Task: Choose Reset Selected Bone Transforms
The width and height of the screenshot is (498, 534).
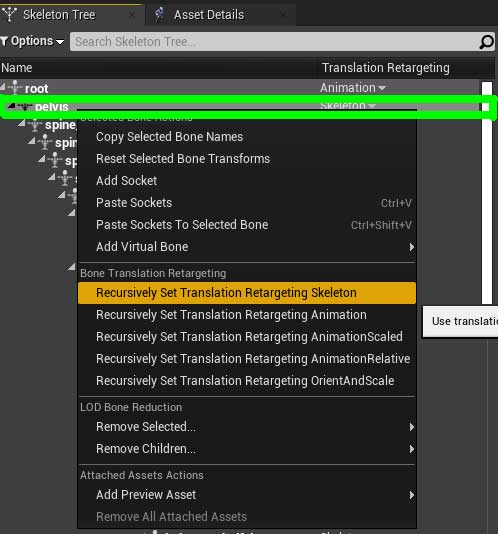Action: pos(247,159)
